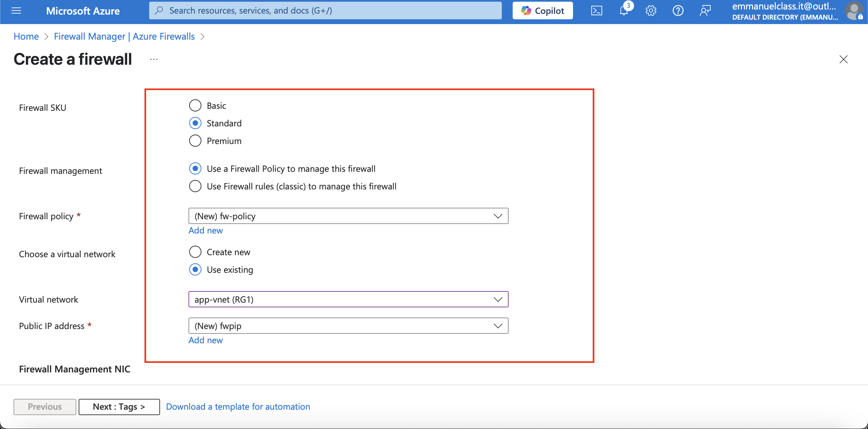Open the notifications bell
Image resolution: width=868 pixels, height=429 pixels.
(x=624, y=11)
